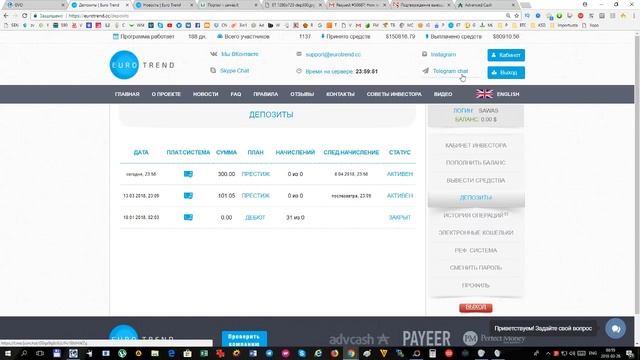Click the taskbar search magnifier icon
Image resolution: width=640 pixels, height=360 pixels.
pyautogui.click(x=24, y=353)
